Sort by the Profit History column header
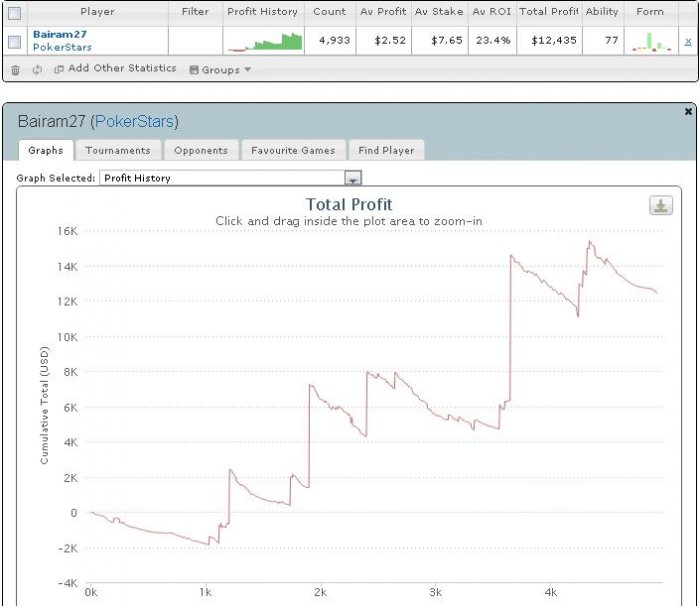 262,12
